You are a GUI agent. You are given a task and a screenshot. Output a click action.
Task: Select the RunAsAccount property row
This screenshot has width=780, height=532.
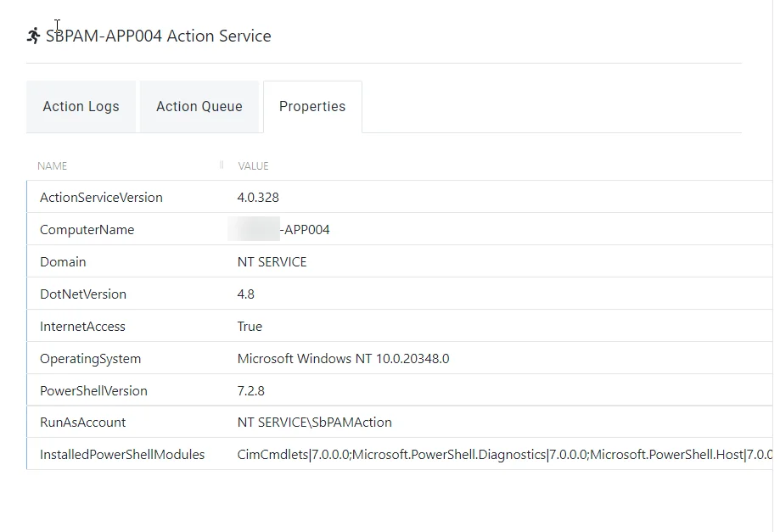tap(400, 422)
